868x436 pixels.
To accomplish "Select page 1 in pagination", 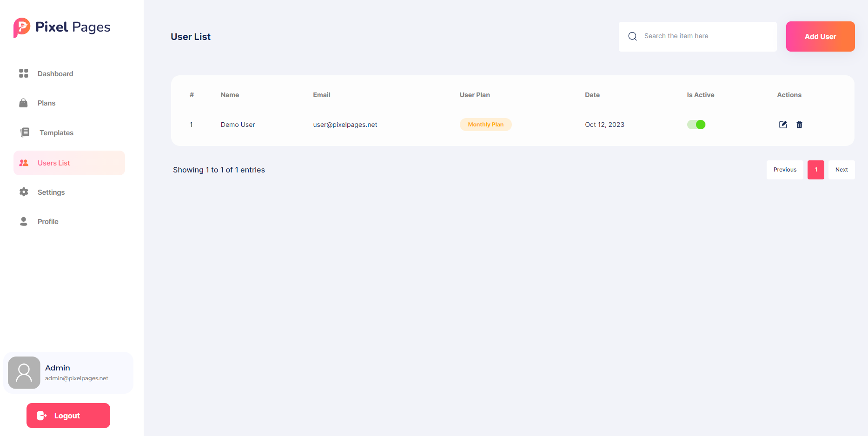I will point(815,170).
